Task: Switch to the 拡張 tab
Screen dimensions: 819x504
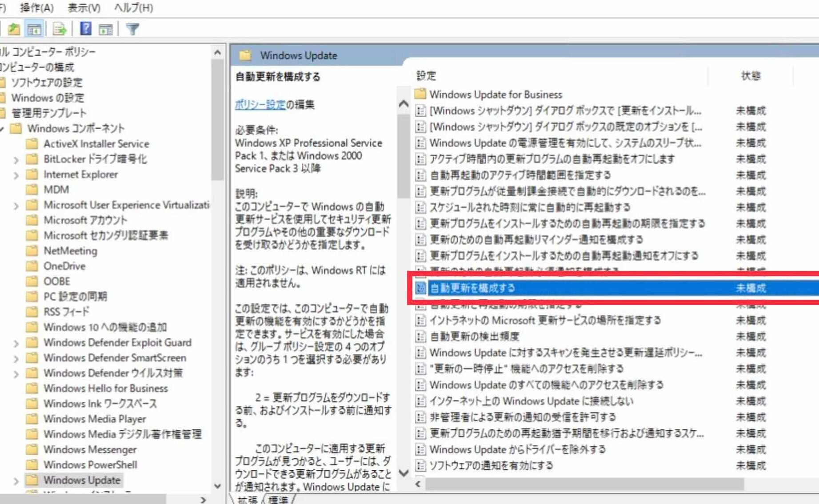Action: point(247,500)
